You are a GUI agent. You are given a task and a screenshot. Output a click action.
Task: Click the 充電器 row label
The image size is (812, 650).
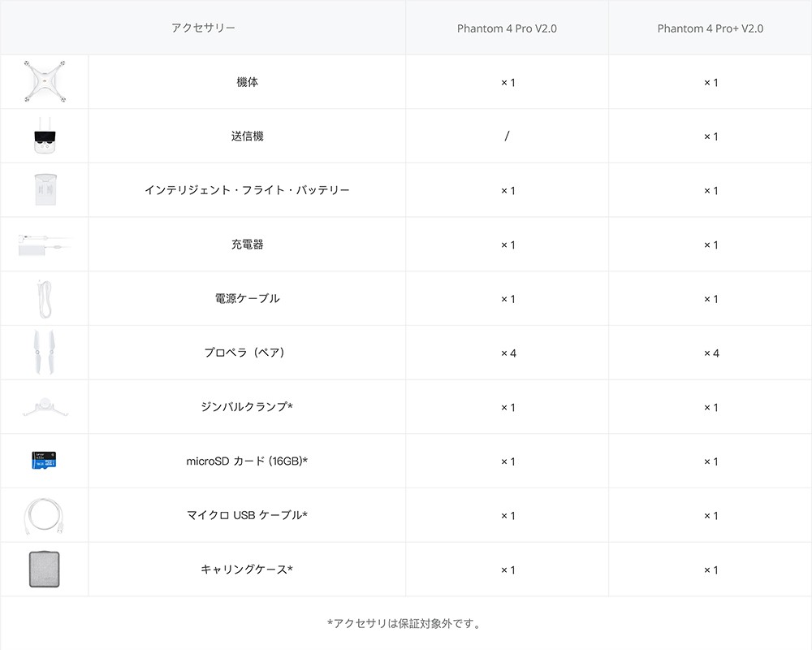pos(247,244)
